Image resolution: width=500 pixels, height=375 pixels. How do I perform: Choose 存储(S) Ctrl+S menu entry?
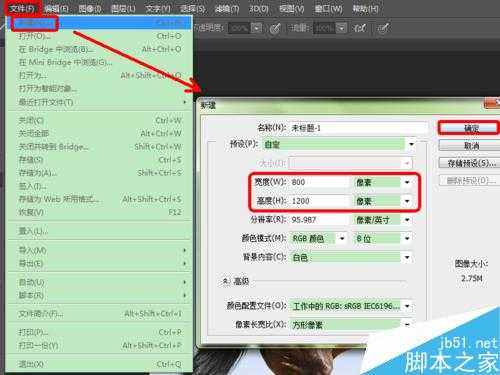(99, 160)
